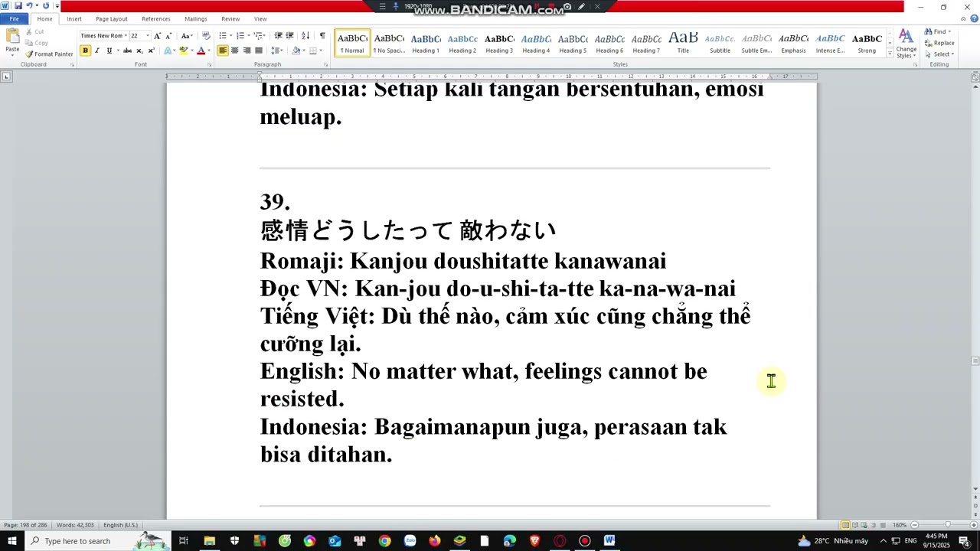Image resolution: width=980 pixels, height=551 pixels.
Task: Click the Replace button
Action: [x=939, y=43]
